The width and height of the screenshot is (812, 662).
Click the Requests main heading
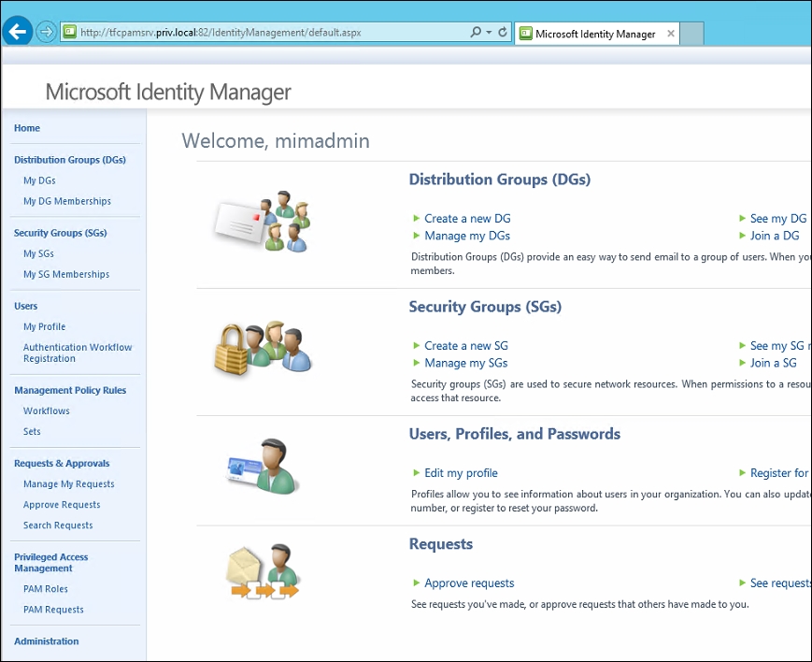(441, 544)
